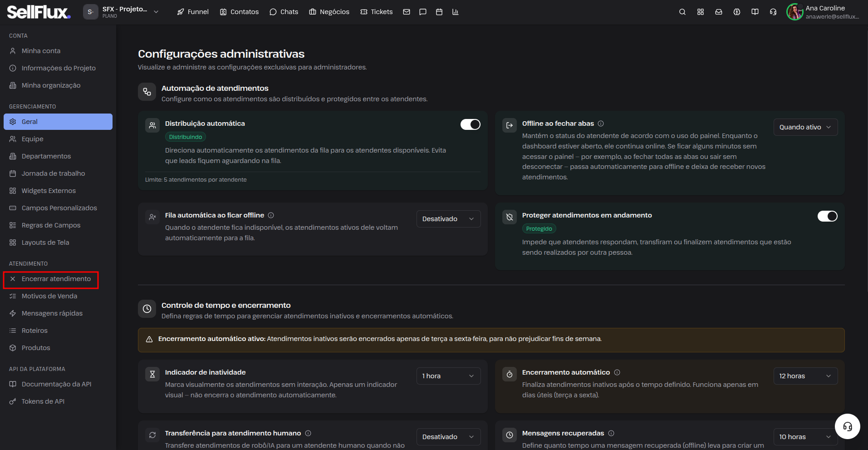The image size is (868, 450).
Task: Open Mensagens rápidas in sidebar
Action: pyautogui.click(x=58, y=313)
